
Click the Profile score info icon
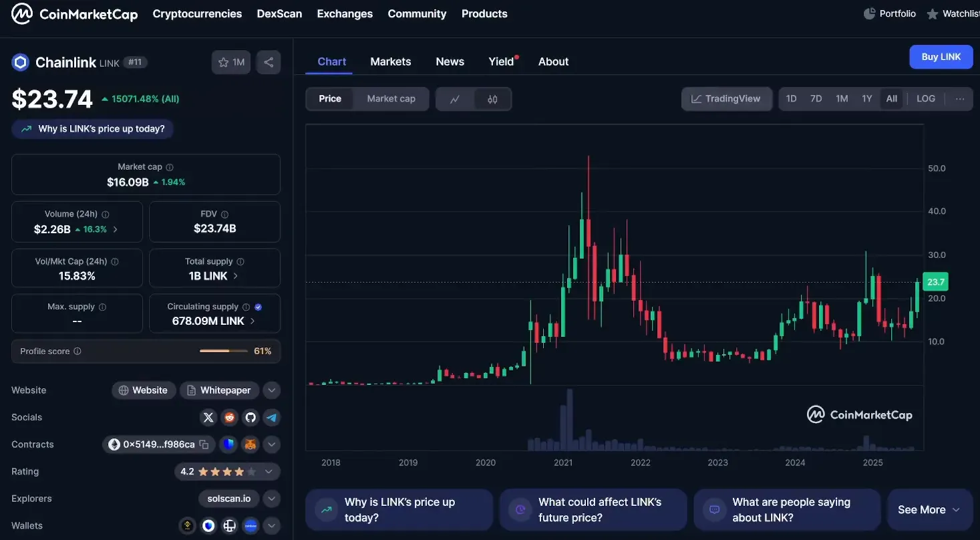tap(77, 352)
